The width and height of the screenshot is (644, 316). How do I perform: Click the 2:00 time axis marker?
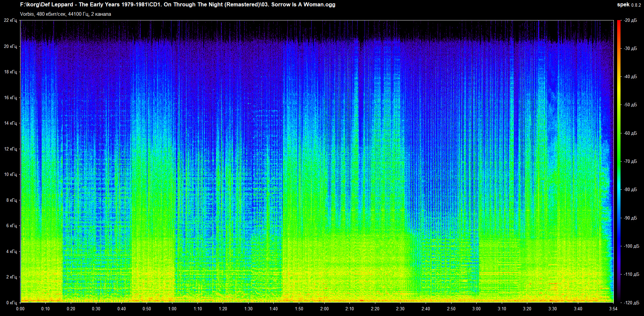pos(324,309)
